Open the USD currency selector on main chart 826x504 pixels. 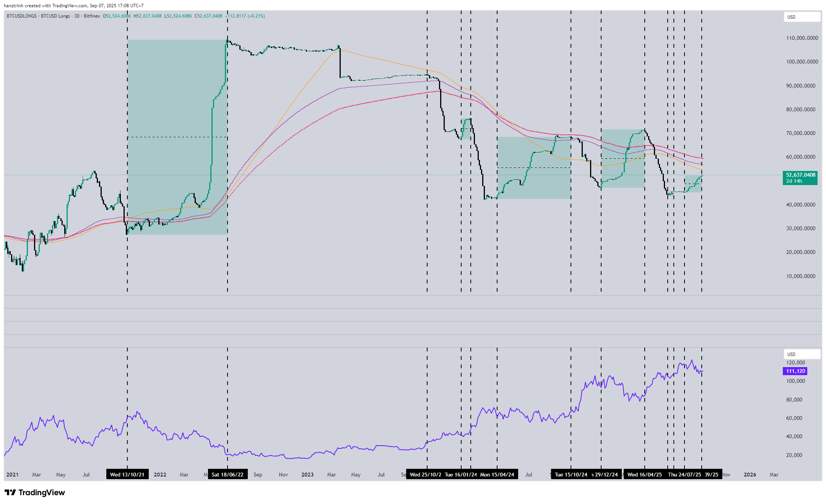coord(801,17)
